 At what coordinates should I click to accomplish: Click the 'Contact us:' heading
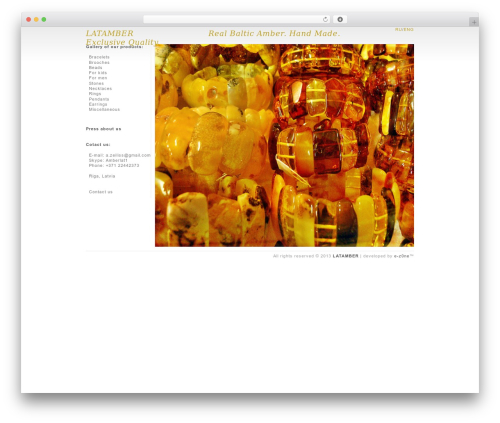tap(98, 145)
